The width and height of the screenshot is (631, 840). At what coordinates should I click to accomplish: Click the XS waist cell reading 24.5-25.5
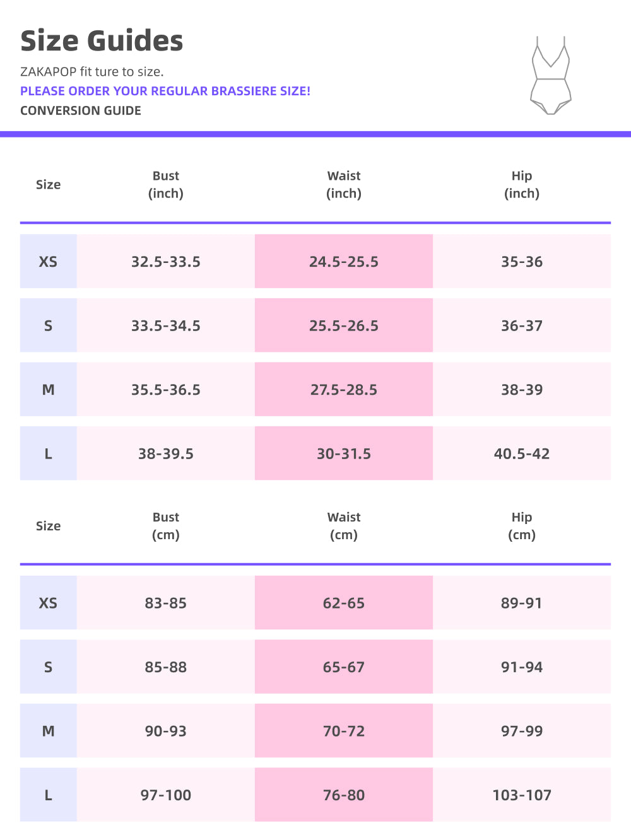coord(344,262)
